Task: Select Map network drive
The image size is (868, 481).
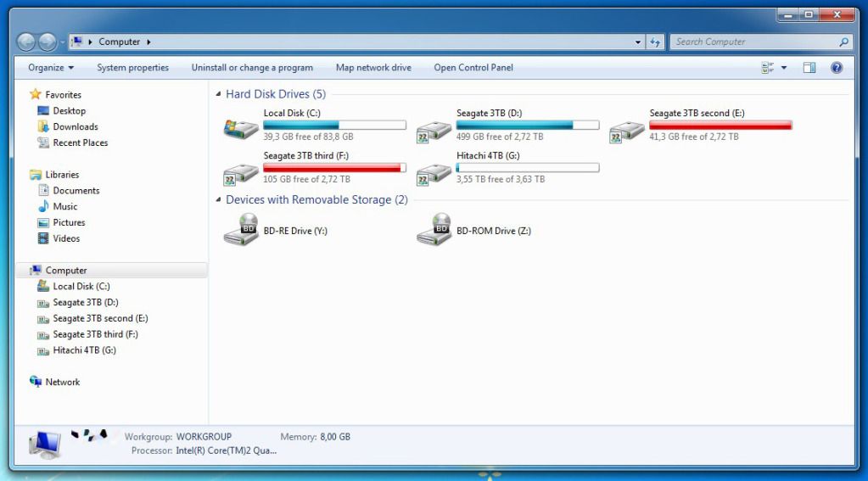Action: click(x=373, y=68)
